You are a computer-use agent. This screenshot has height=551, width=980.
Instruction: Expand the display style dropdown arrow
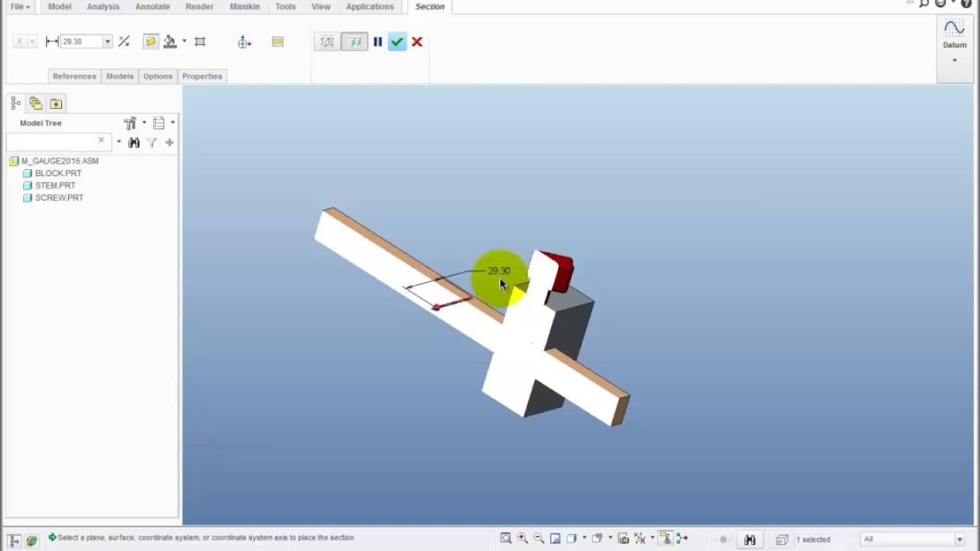(584, 539)
